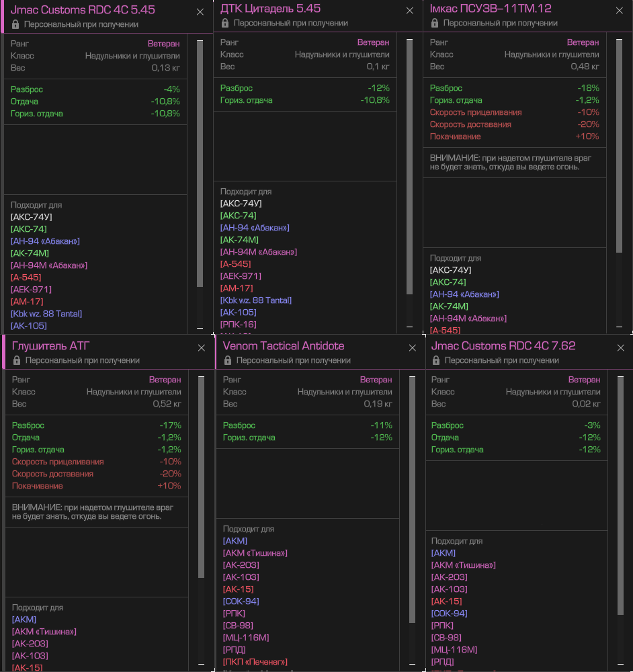Click the title 'Jmac Customs RDC 4C 5.45'
The height and width of the screenshot is (672, 633).
[x=83, y=10]
